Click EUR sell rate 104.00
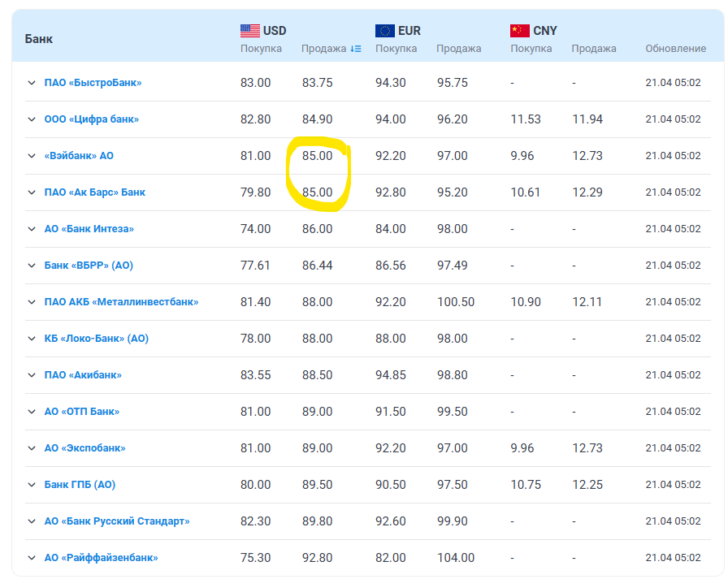Image resolution: width=728 pixels, height=579 pixels. point(456,558)
